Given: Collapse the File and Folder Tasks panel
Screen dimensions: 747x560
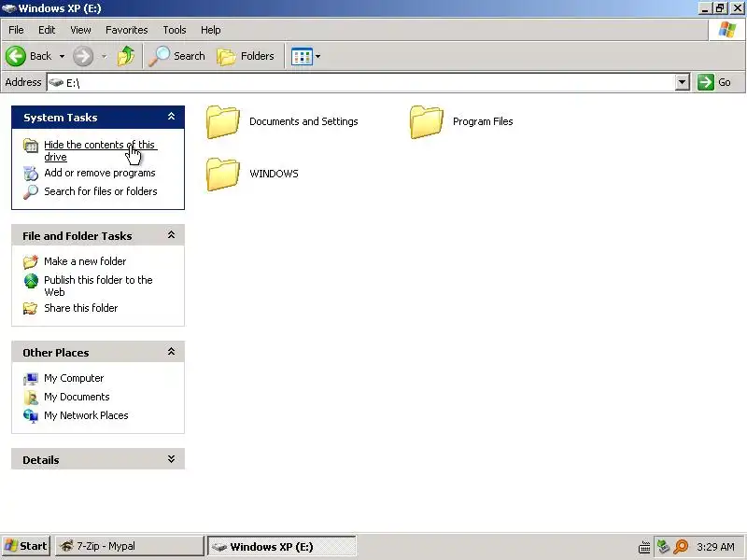Looking at the screenshot, I should click(x=171, y=235).
